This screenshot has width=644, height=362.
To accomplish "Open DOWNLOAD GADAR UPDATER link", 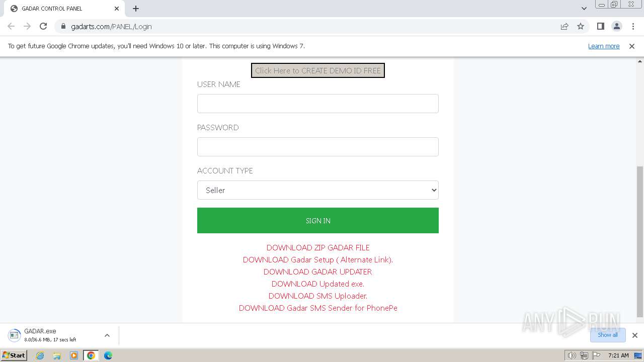I will (x=318, y=271).
